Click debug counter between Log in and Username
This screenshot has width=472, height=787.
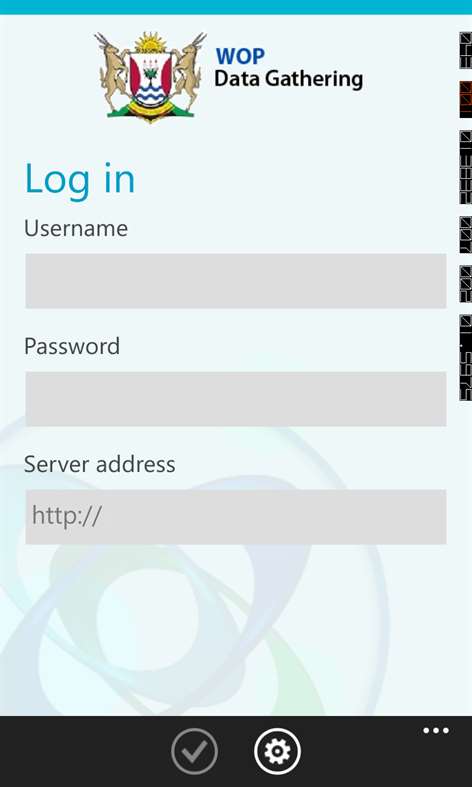tap(465, 167)
